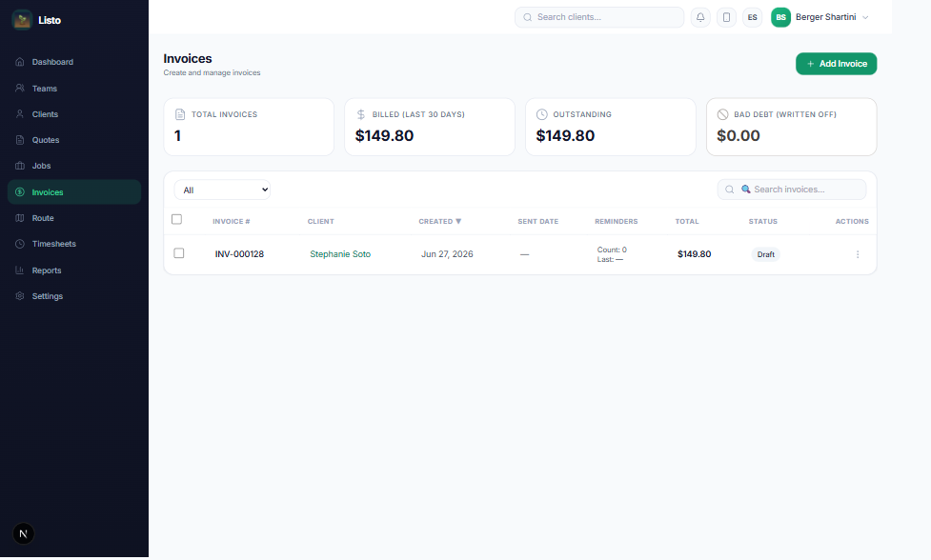Click the Draft status badge
Screen dimensions: 931x560
point(765,254)
